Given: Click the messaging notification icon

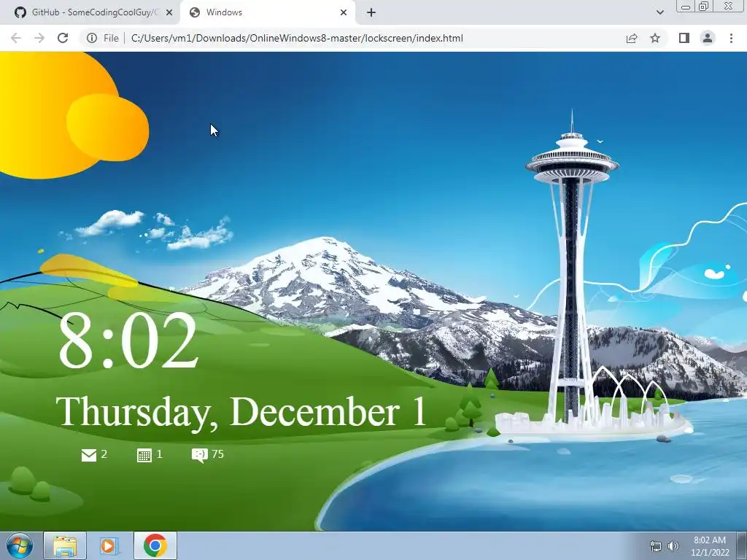Looking at the screenshot, I should coord(200,455).
